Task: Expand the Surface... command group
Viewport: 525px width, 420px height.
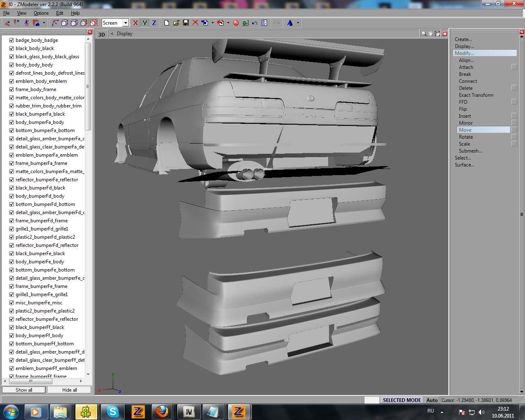Action: coord(464,165)
